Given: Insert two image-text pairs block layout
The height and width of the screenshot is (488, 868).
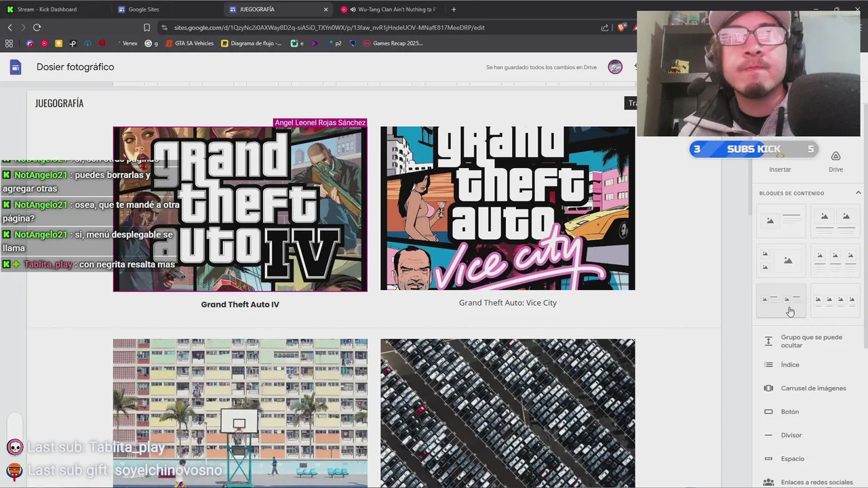Looking at the screenshot, I should tap(781, 300).
